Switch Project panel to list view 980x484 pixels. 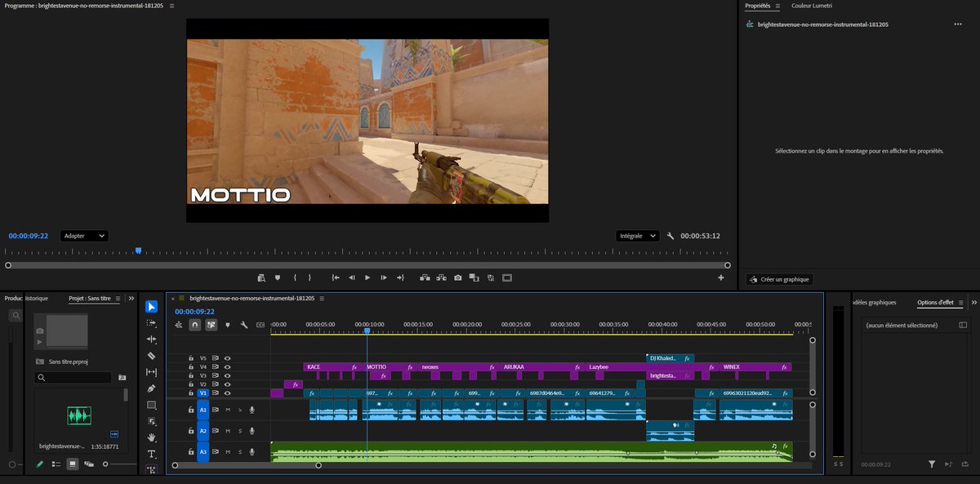[x=56, y=464]
